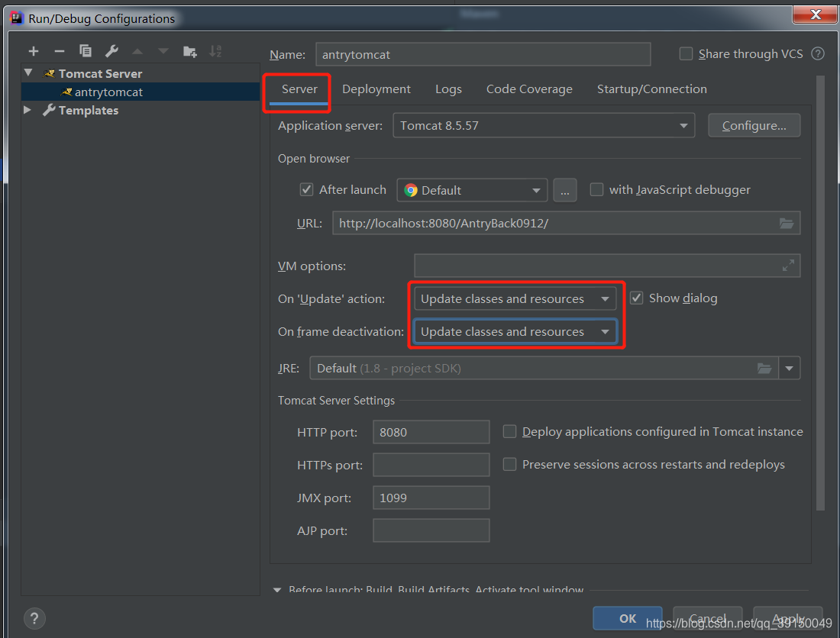Click the Configure... button
The height and width of the screenshot is (638, 840).
pos(754,125)
